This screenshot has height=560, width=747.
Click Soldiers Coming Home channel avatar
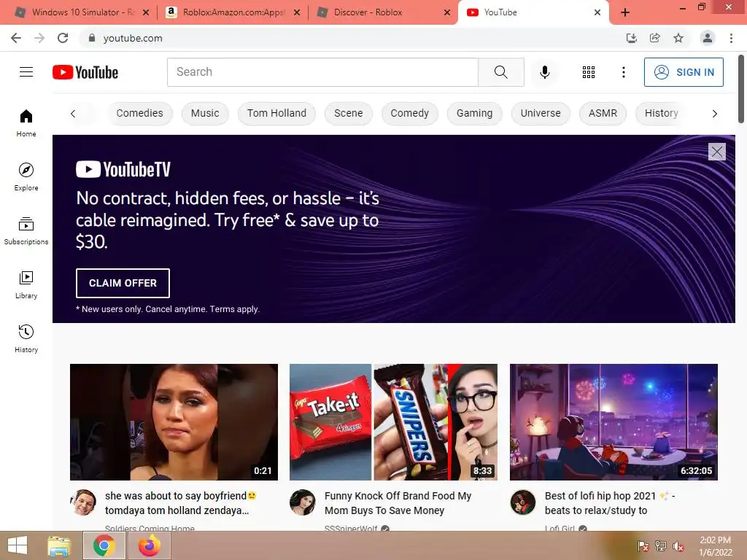coord(83,502)
